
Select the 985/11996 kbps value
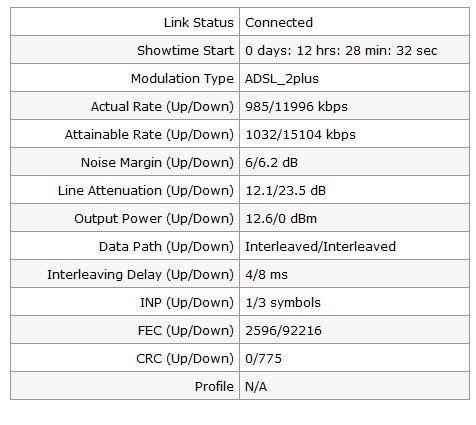point(296,107)
